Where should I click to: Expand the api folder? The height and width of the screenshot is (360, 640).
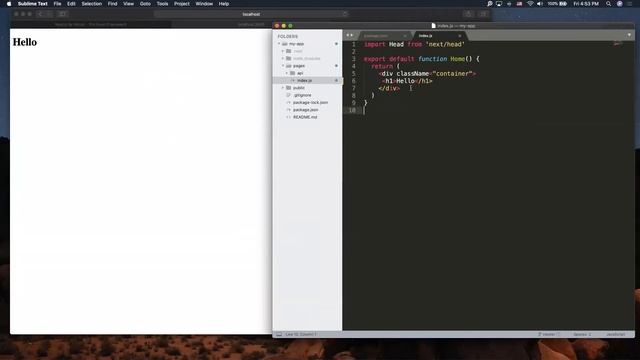[287, 73]
